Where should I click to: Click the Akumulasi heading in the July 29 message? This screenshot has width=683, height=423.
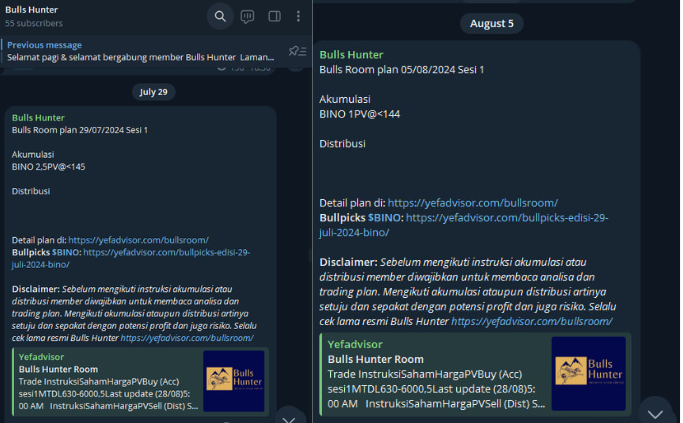[x=33, y=155]
